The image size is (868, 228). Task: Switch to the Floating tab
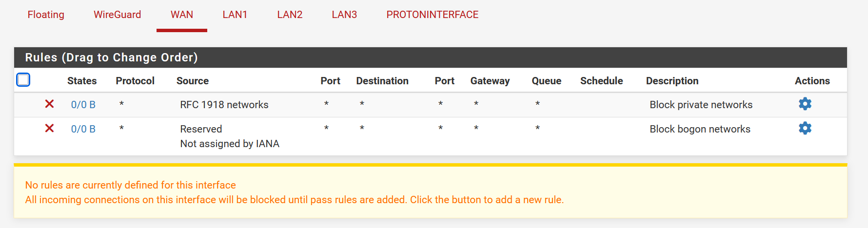coord(46,15)
